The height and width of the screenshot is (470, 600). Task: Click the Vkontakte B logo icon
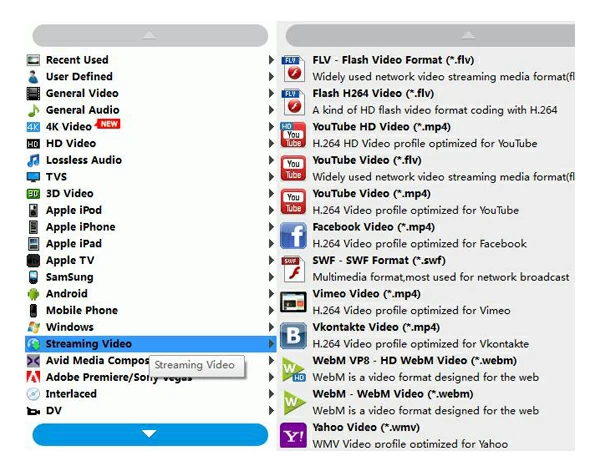(x=293, y=335)
